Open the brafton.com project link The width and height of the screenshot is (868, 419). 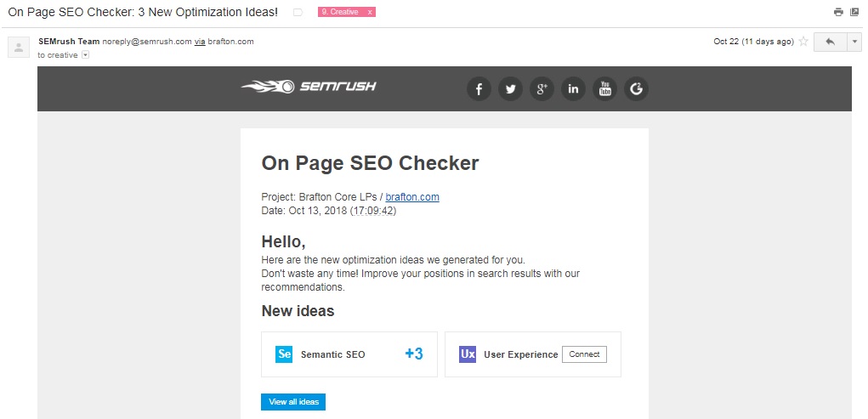point(412,197)
